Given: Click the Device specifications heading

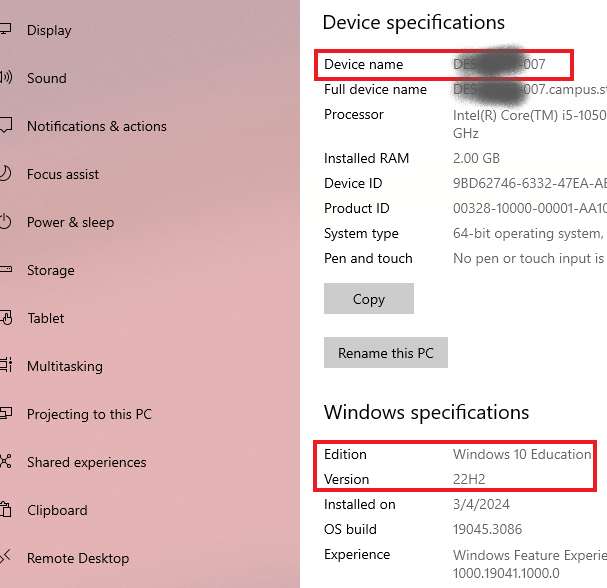Looking at the screenshot, I should click(414, 22).
